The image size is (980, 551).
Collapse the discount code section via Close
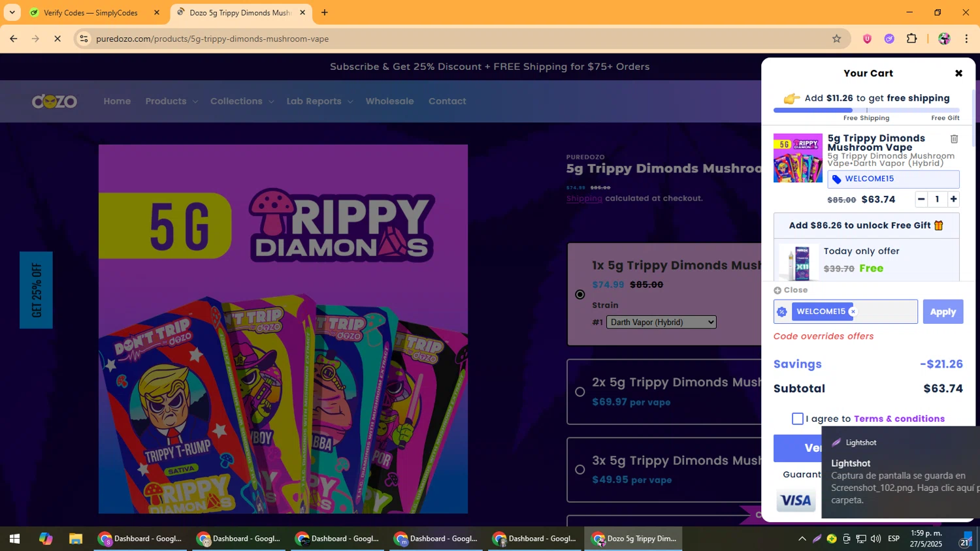click(x=791, y=290)
